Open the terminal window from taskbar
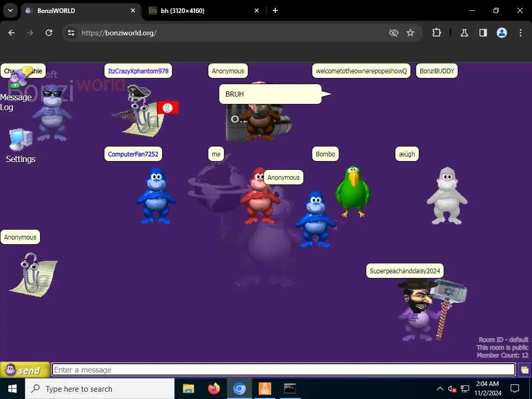532x399 pixels. (290, 389)
